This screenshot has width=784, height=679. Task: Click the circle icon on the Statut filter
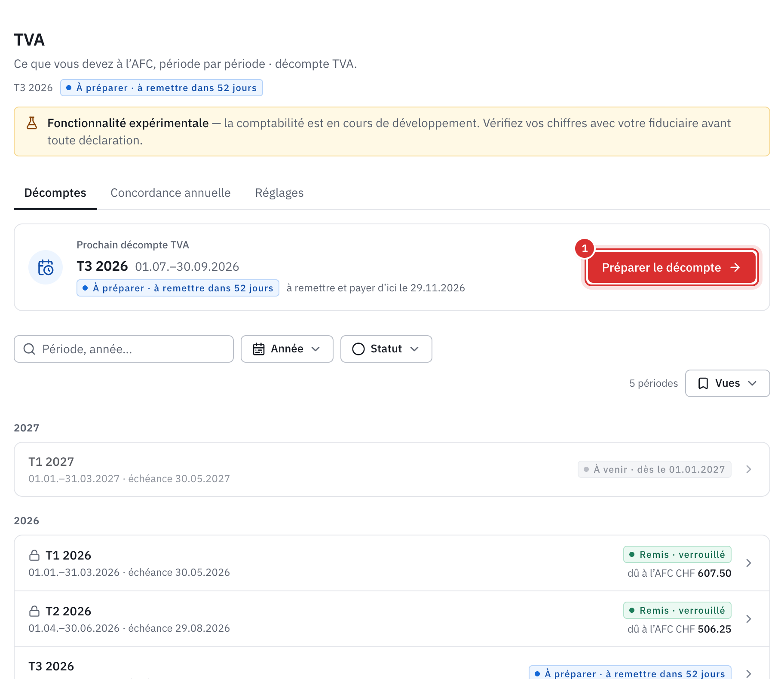358,349
